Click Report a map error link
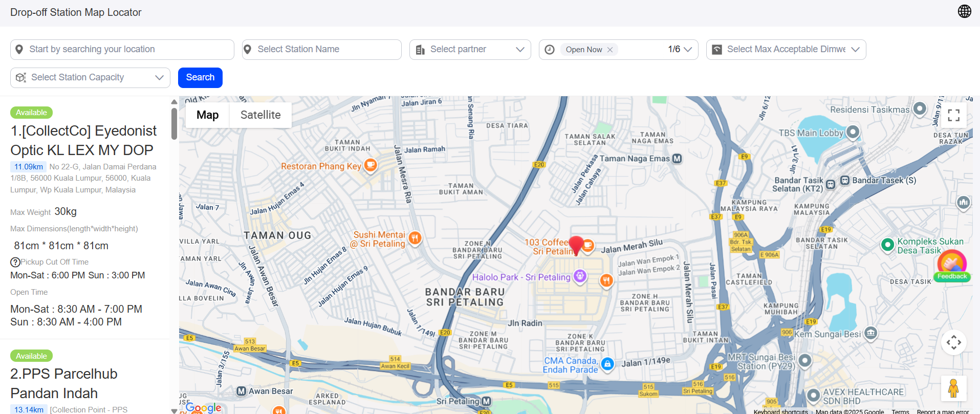This screenshot has width=980, height=414. 943,411
